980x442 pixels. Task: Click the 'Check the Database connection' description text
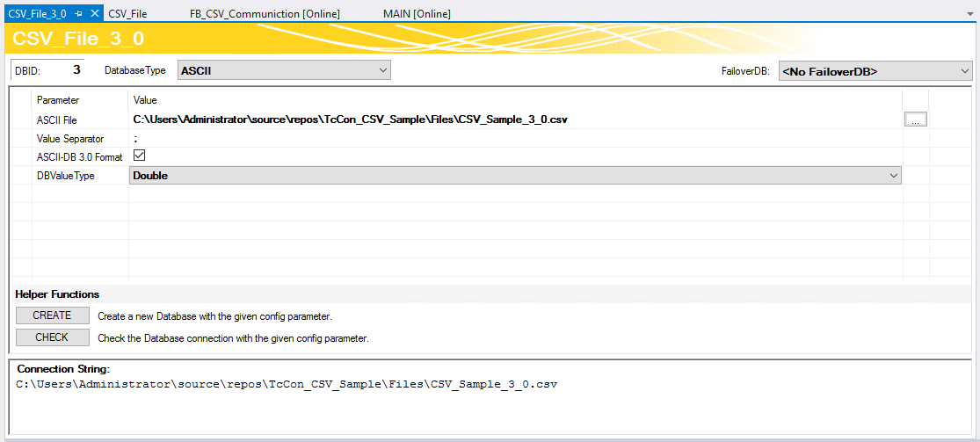[234, 338]
